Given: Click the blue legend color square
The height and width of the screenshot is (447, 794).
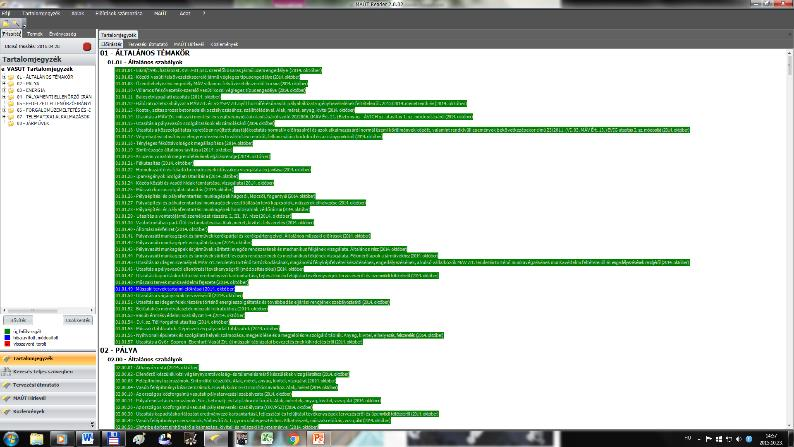Looking at the screenshot, I should [7, 338].
